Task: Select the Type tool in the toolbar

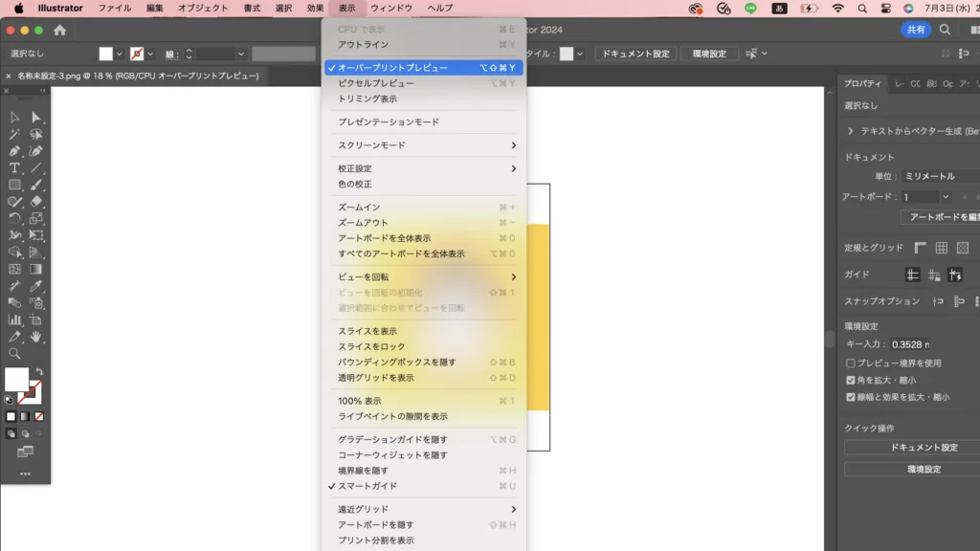Action: 14,167
